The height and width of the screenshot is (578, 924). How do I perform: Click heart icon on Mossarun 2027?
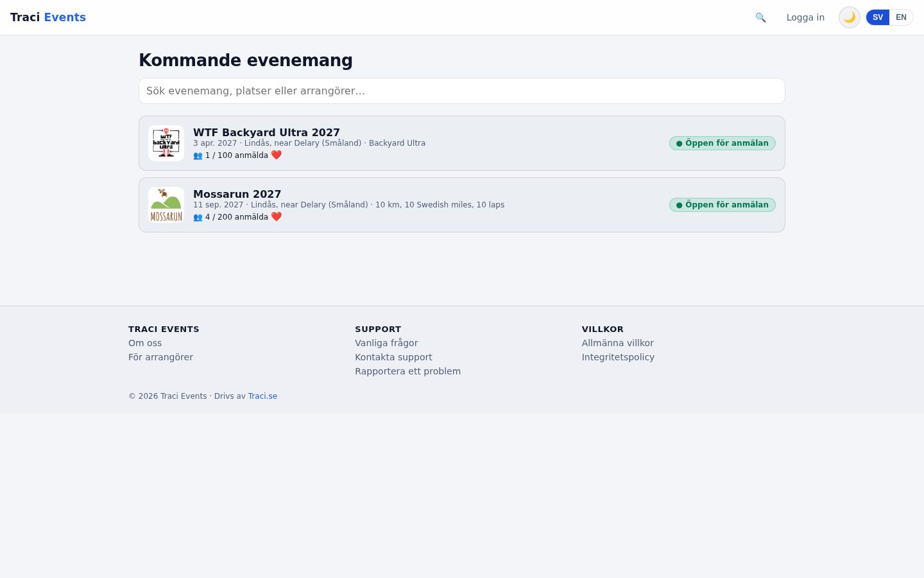point(277,216)
